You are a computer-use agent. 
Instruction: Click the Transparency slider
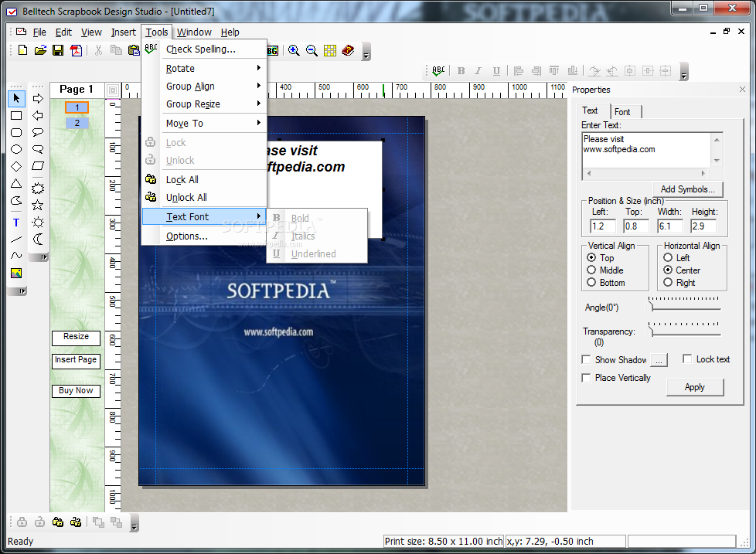[x=685, y=330]
